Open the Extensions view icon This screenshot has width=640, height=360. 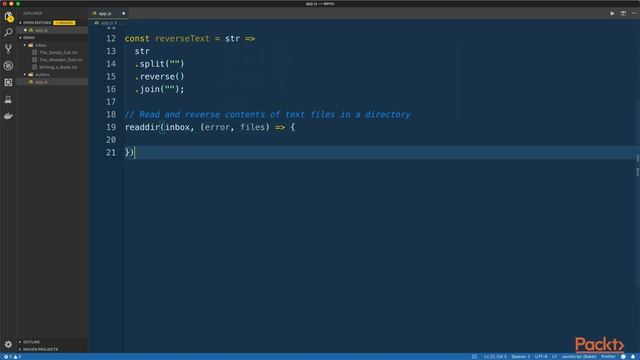pos(8,82)
